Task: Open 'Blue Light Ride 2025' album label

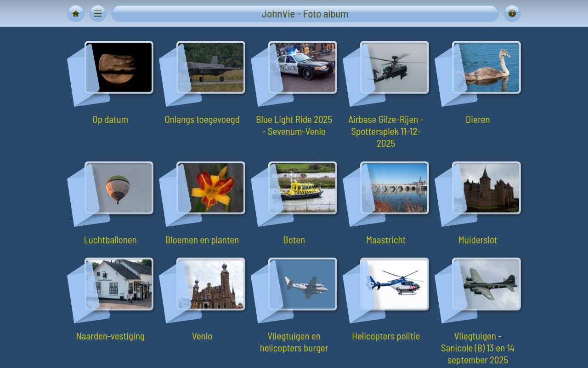Action: [294, 126]
